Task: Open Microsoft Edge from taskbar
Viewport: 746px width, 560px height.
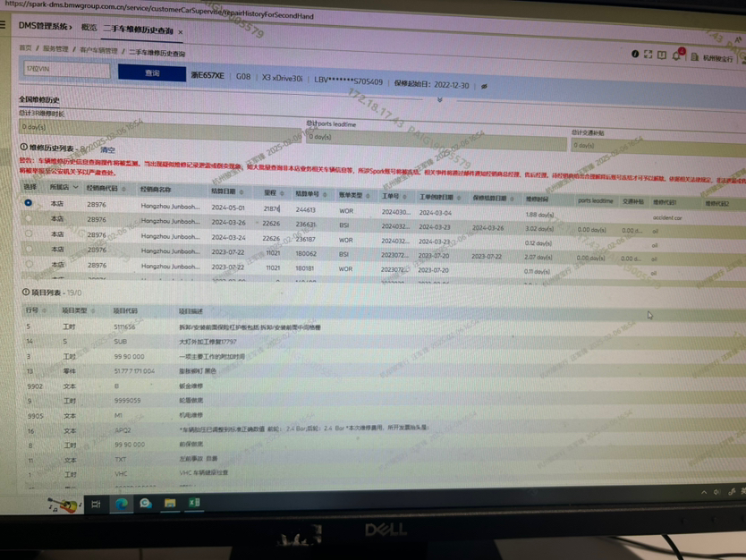Action: (x=122, y=504)
